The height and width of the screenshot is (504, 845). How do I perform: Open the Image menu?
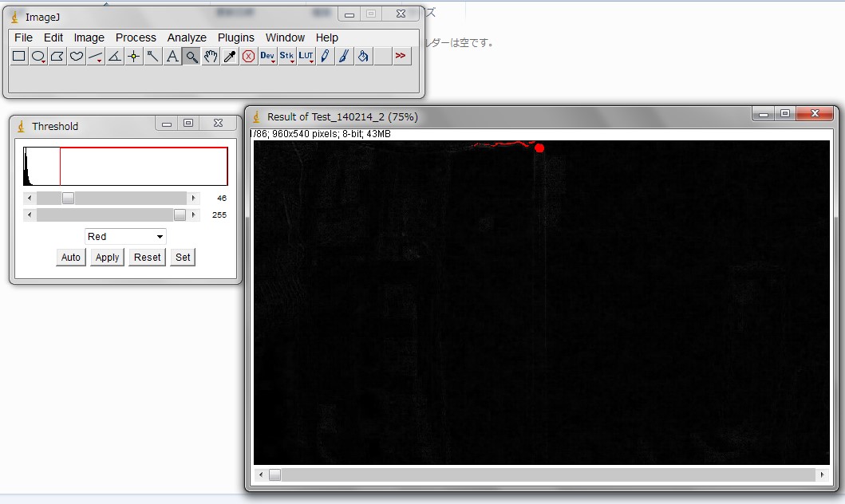(89, 37)
